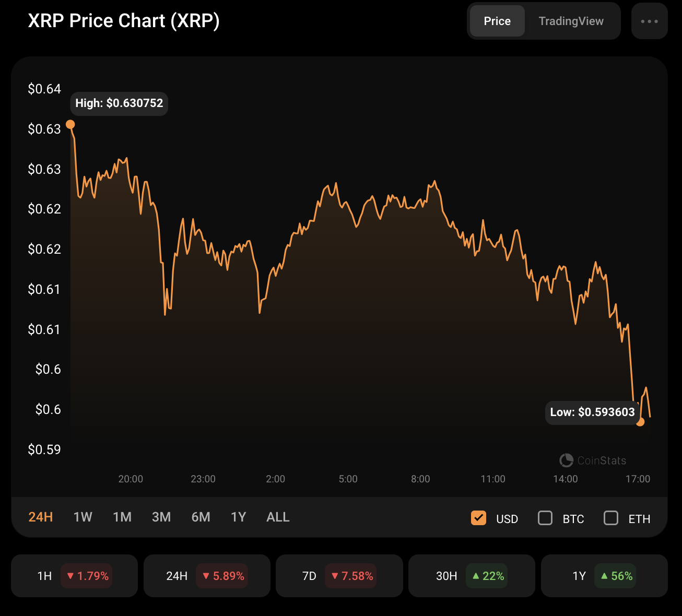Viewport: 682px width, 616px height.
Task: Enable the ETH currency checkbox
Action: pyautogui.click(x=611, y=518)
